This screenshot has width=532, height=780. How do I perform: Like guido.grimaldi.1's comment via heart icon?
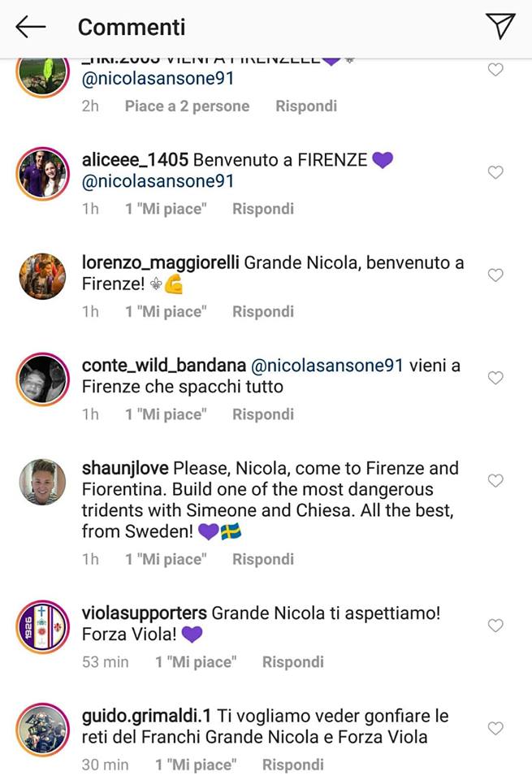pyautogui.click(x=495, y=728)
